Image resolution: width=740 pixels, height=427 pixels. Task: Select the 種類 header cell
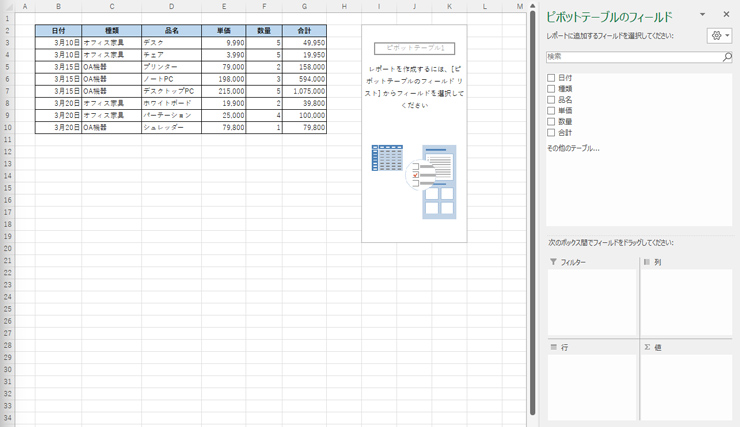pos(111,31)
